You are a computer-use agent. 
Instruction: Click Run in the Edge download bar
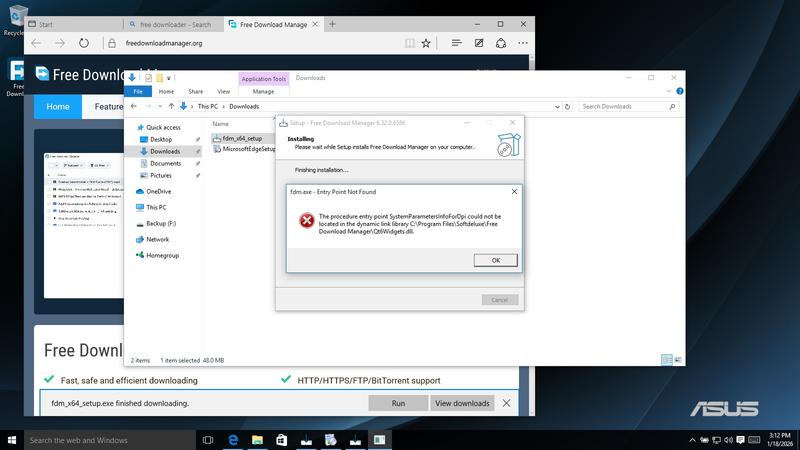pos(398,403)
